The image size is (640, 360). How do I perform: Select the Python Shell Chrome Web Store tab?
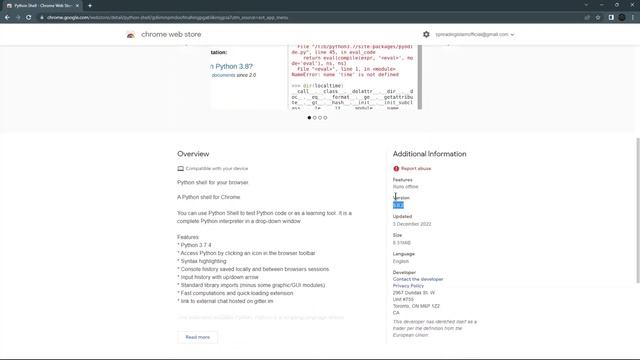point(42,6)
